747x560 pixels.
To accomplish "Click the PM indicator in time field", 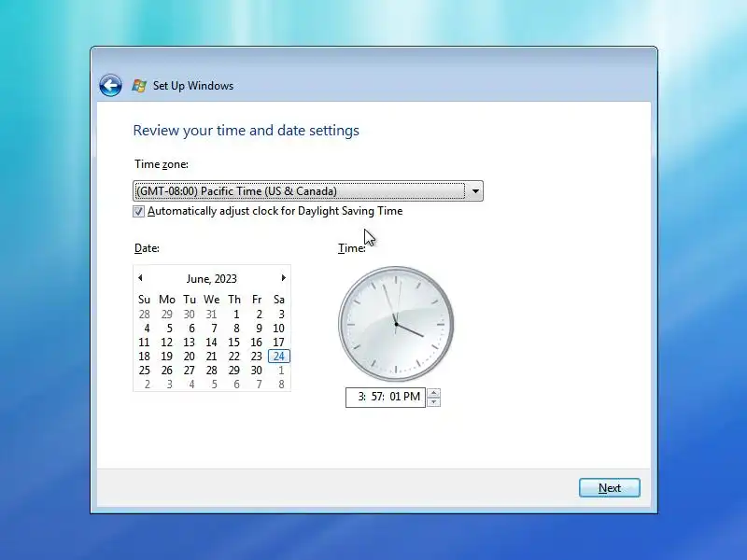I will click(x=412, y=397).
